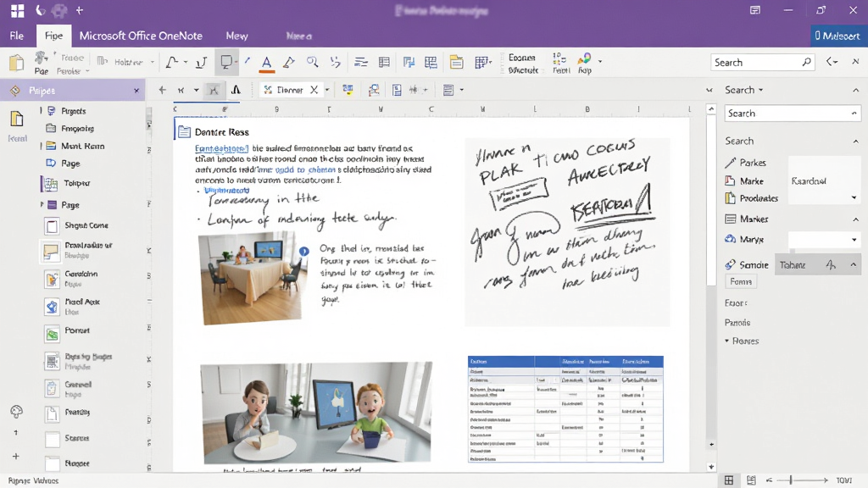Select the Shgat Come page in list

pyautogui.click(x=76, y=225)
